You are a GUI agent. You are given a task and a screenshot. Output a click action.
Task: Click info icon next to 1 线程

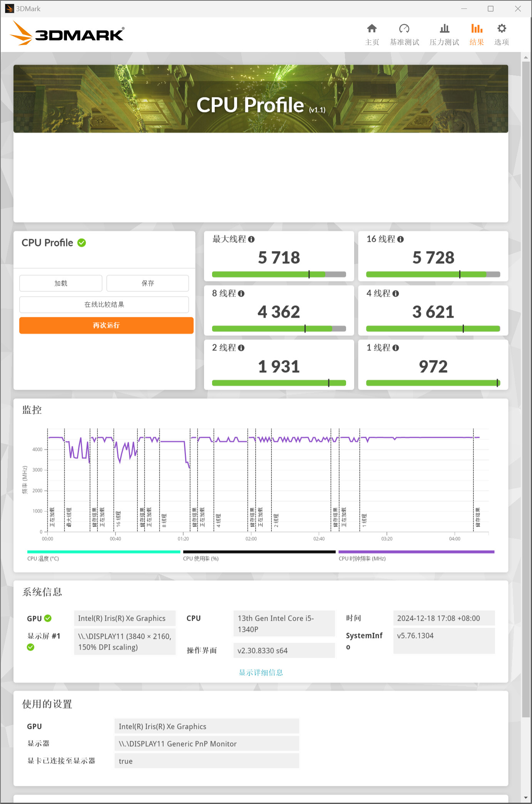396,348
